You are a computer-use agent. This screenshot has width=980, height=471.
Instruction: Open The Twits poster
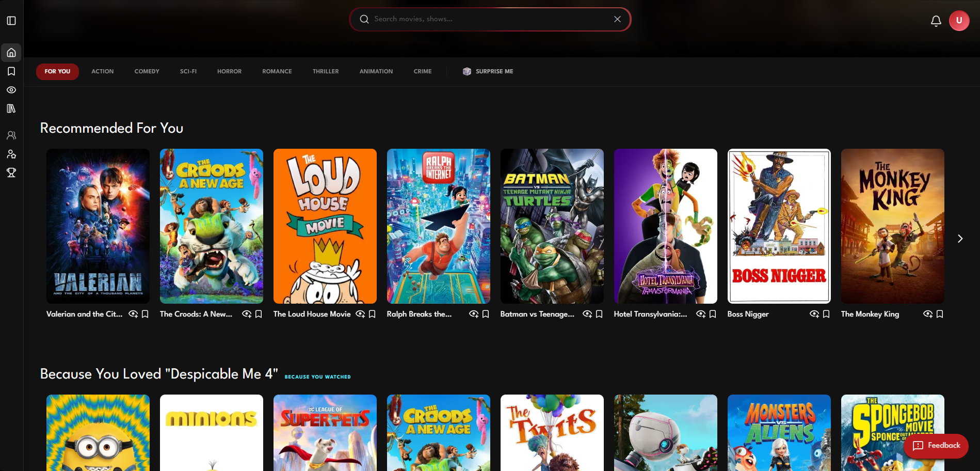pyautogui.click(x=552, y=433)
